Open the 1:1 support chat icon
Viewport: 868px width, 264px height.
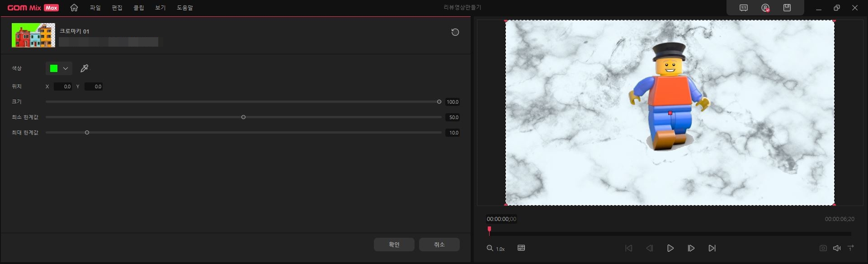(744, 8)
